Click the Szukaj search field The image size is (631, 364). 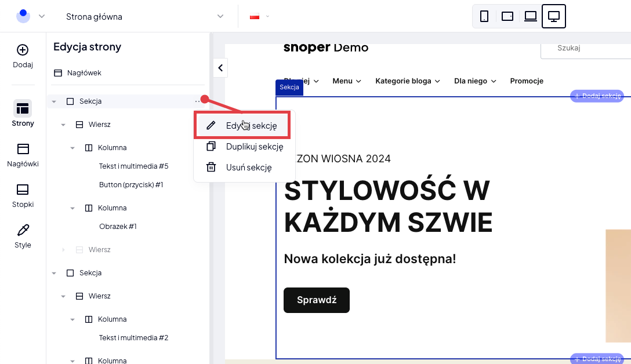[586, 48]
